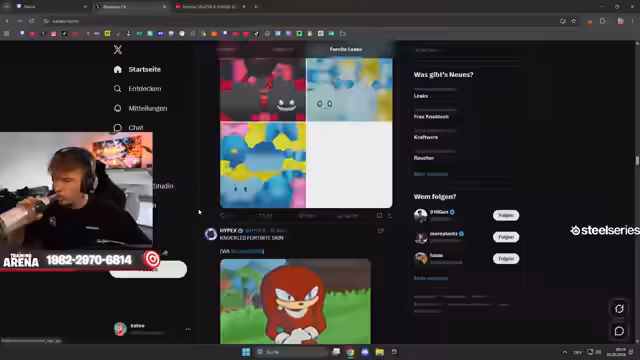
Task: Open the top-left red leaked skin image
Action: coord(263,89)
